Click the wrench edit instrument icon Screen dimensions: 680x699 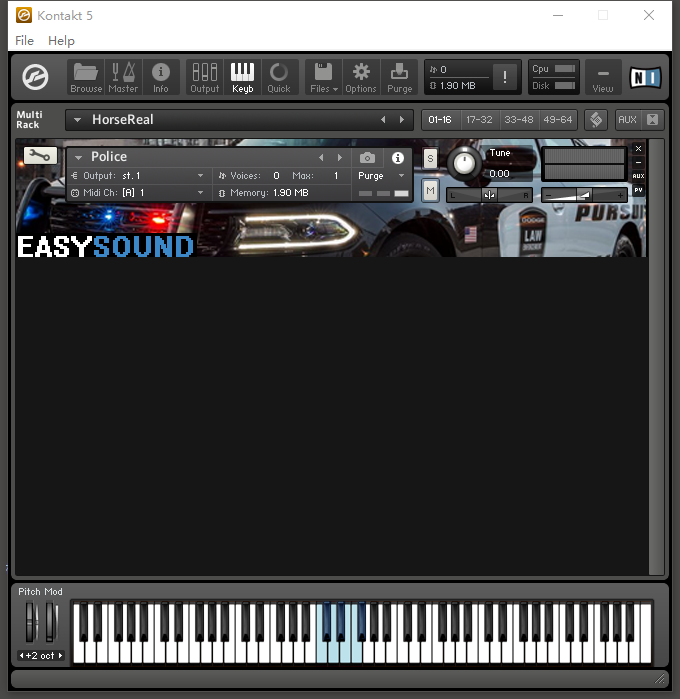[x=40, y=156]
